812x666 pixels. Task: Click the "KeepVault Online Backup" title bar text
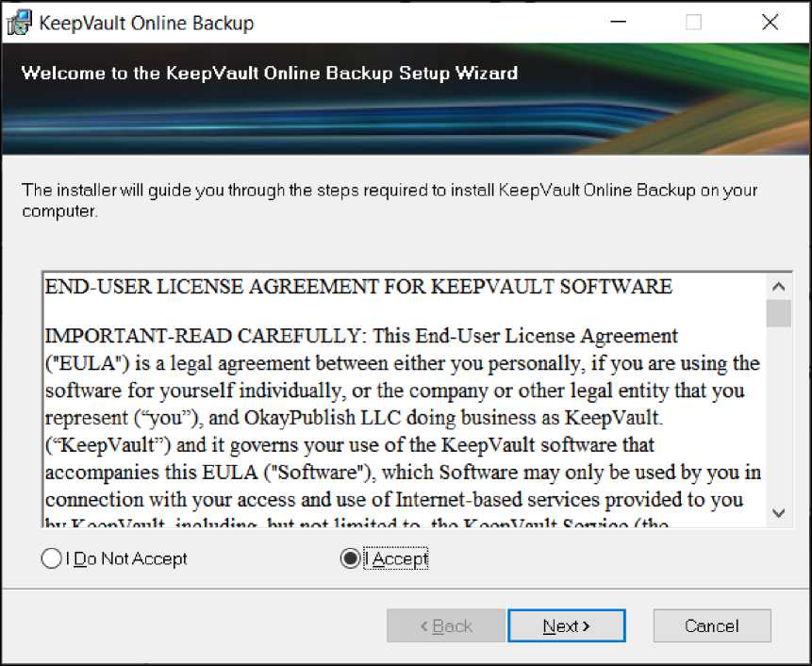(x=146, y=24)
